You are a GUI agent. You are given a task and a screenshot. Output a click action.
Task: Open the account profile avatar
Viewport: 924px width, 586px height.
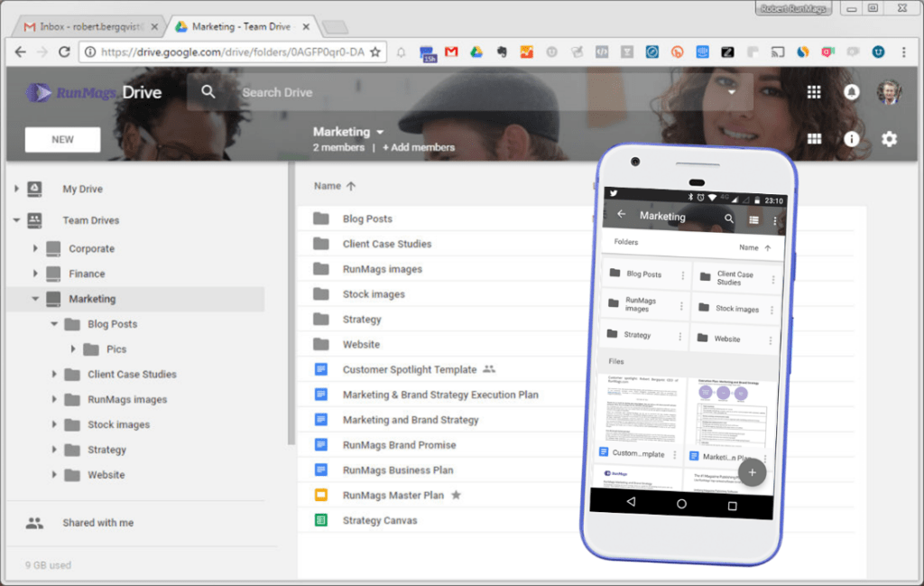click(x=889, y=92)
